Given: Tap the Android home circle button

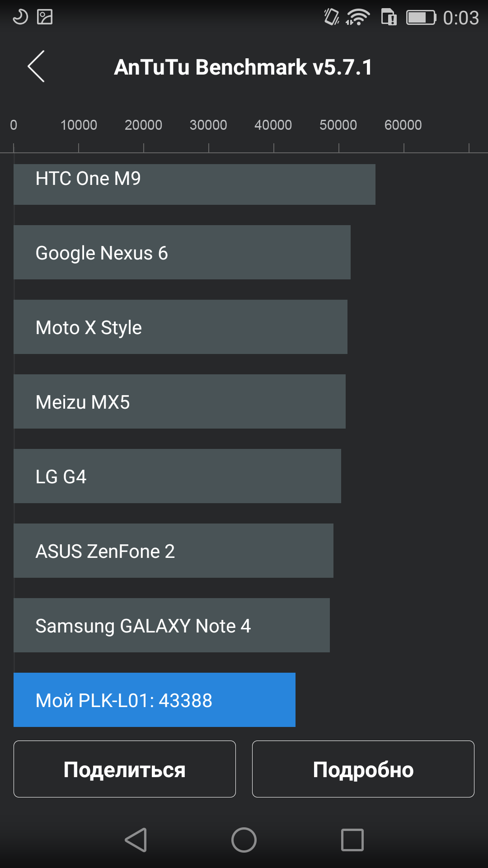Looking at the screenshot, I should (x=244, y=840).
